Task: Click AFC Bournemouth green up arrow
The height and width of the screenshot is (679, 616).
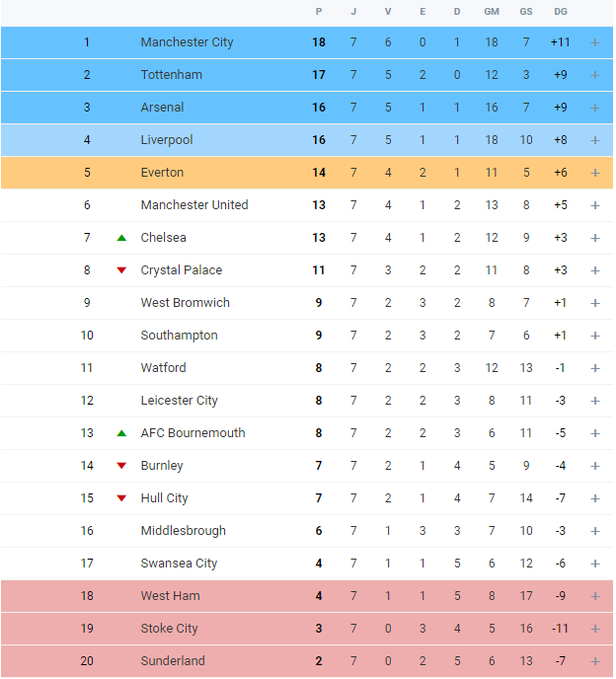Action: click(121, 433)
